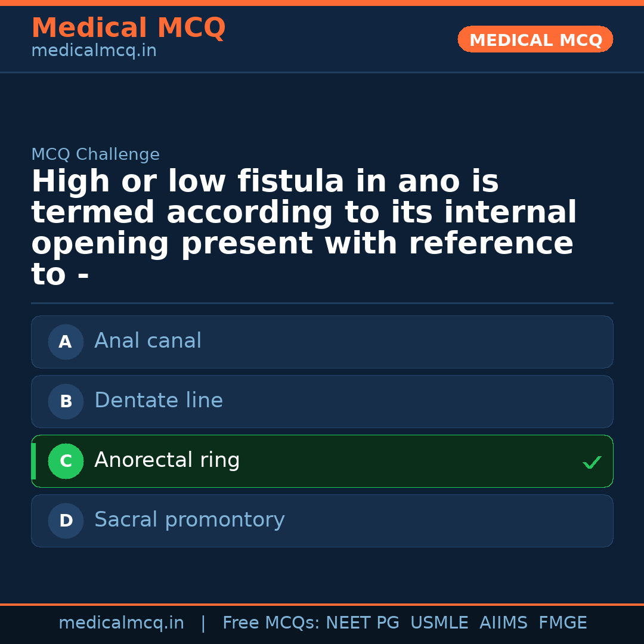Select the letter A option circle

coord(66,342)
